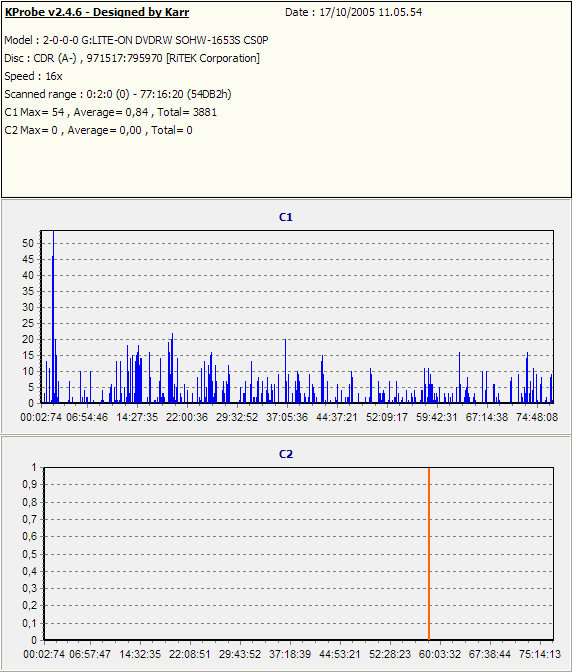Click the Scanned range line
The image size is (572, 672).
click(118, 94)
